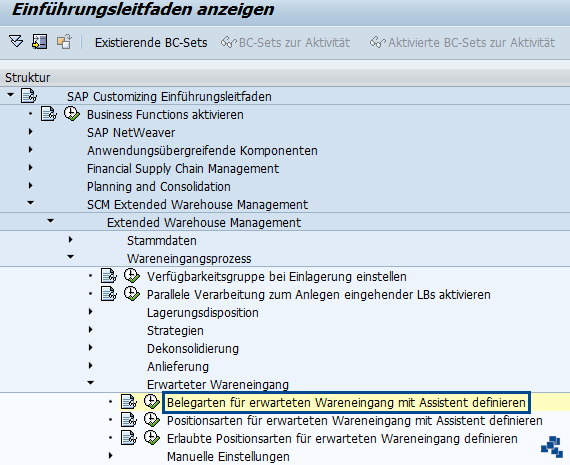The image size is (570, 465).
Task: Open documentation icon of SAP Customizing Einführungsleitfaden
Action: click(29, 96)
